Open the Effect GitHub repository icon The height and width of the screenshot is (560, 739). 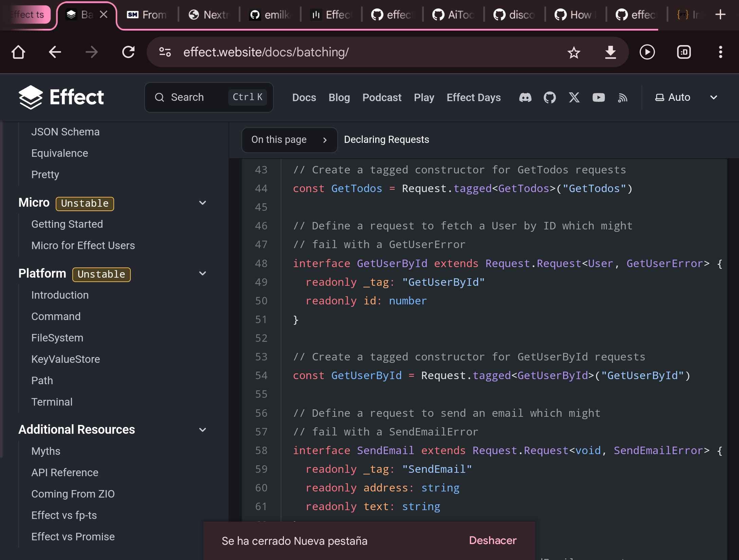point(549,97)
